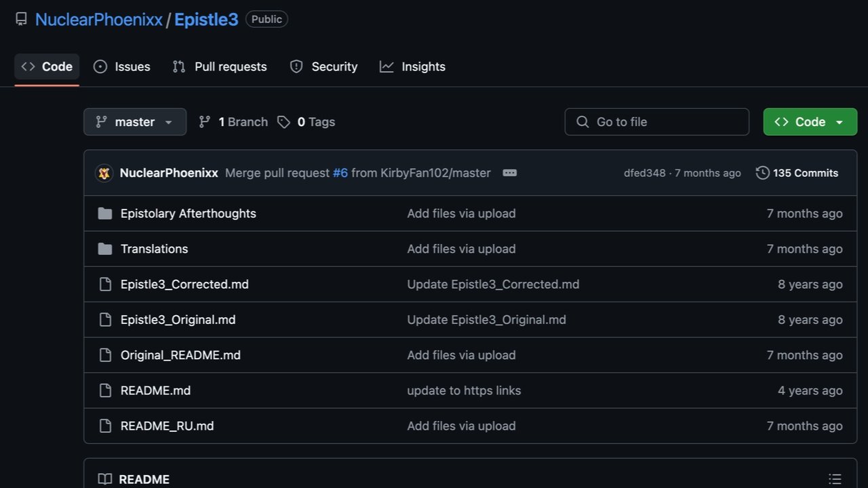868x488 pixels.
Task: Click the repository icon beside NuclearPhoenixx
Action: coord(21,19)
